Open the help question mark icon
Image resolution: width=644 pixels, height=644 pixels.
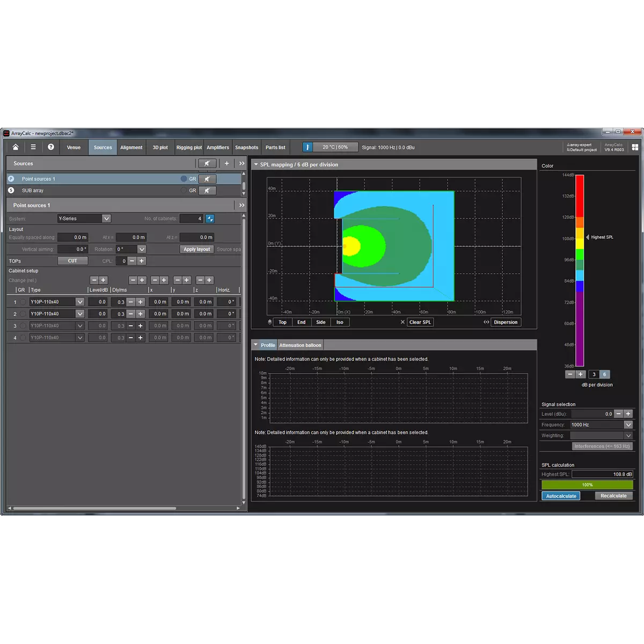(51, 147)
